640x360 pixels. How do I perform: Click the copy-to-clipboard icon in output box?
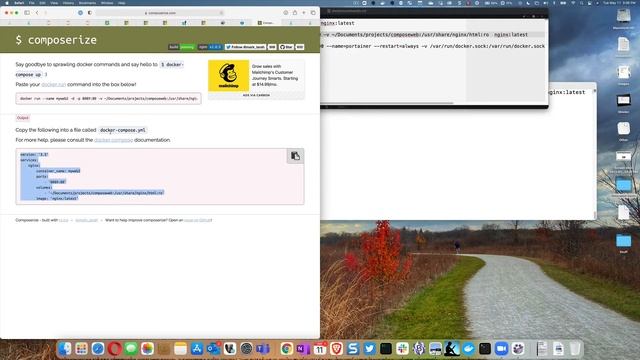point(295,156)
